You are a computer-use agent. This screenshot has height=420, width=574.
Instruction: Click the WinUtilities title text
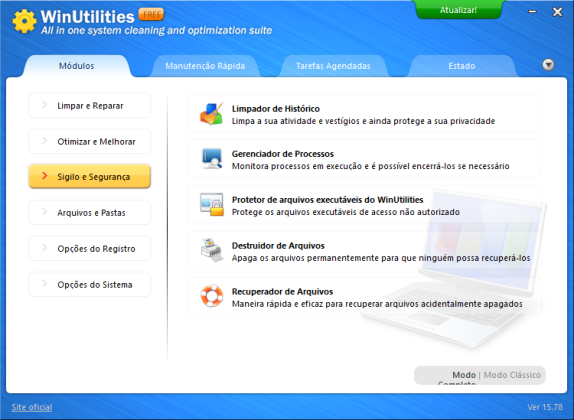87,17
